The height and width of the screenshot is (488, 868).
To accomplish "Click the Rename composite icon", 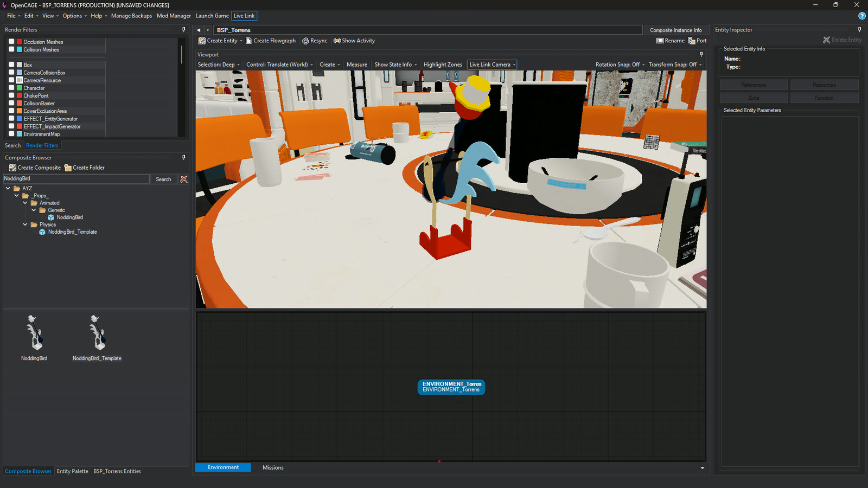I will (660, 41).
